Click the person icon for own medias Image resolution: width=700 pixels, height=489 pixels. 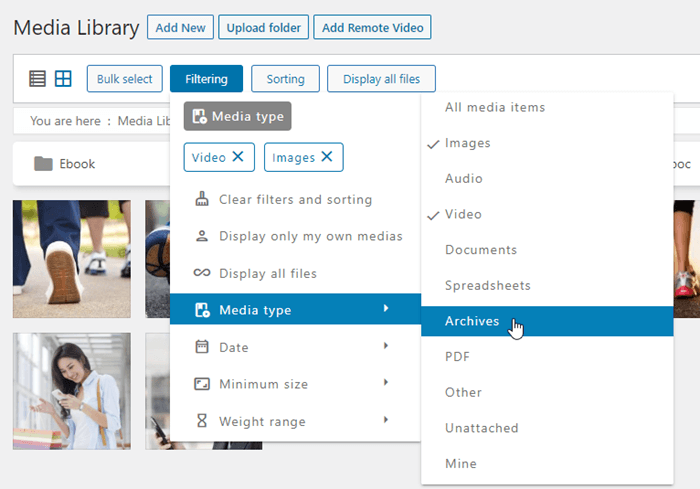click(201, 236)
